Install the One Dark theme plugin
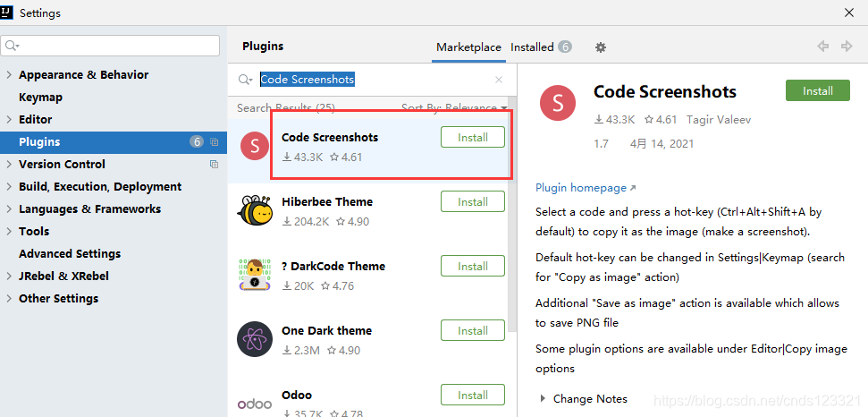 click(x=473, y=330)
